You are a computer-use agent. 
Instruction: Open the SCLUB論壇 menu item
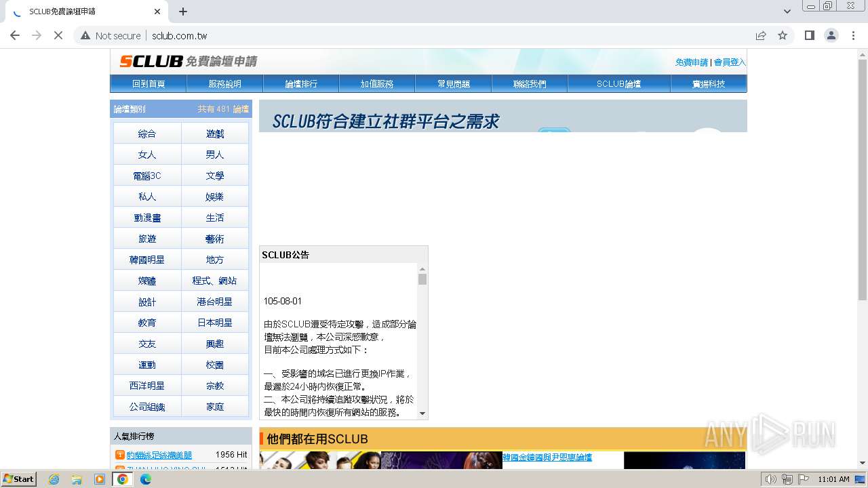coord(619,84)
